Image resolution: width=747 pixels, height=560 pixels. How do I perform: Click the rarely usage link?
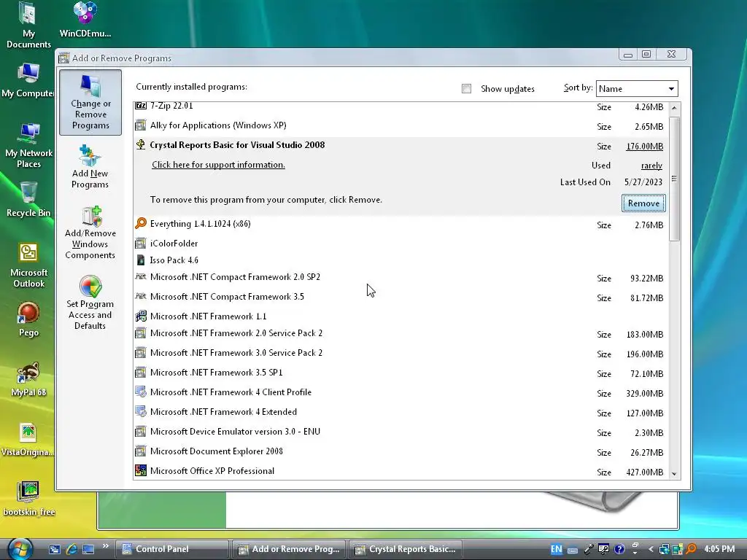click(x=651, y=166)
